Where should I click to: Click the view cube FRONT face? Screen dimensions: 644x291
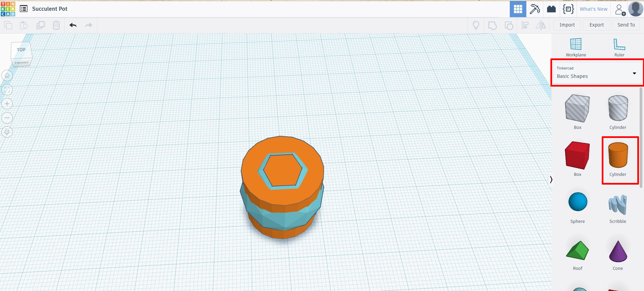pos(22,63)
